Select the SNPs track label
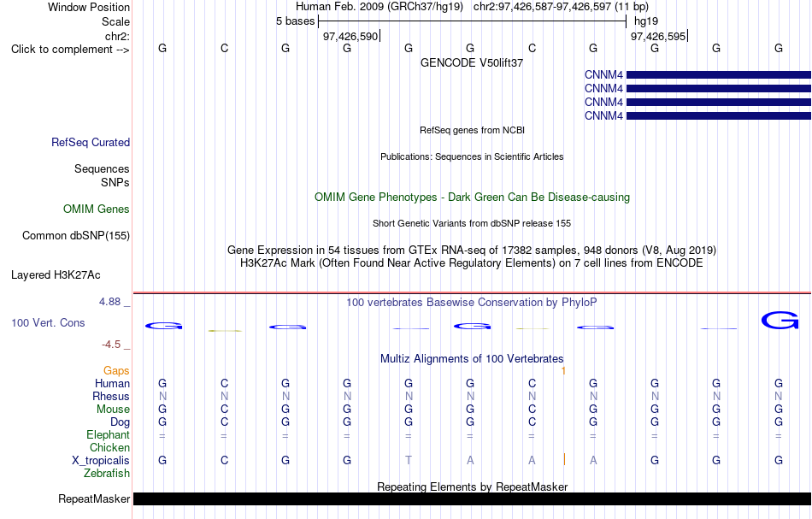This screenshot has height=519, width=812. [x=115, y=182]
